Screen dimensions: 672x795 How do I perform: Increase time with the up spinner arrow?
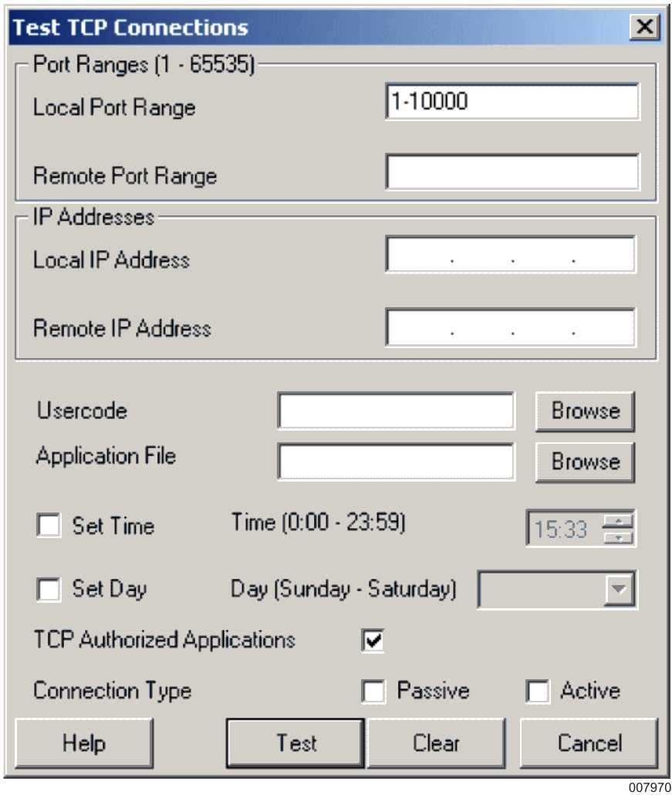point(618,521)
